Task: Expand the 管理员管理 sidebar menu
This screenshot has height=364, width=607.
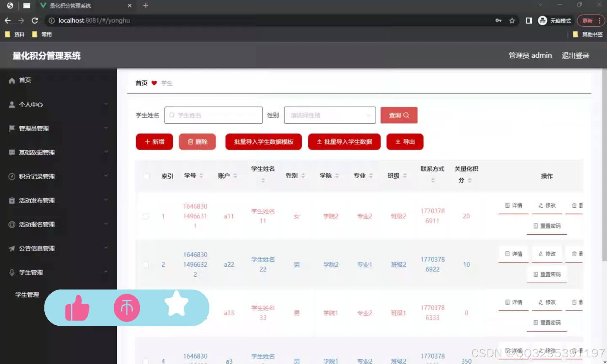Action: pos(106,128)
